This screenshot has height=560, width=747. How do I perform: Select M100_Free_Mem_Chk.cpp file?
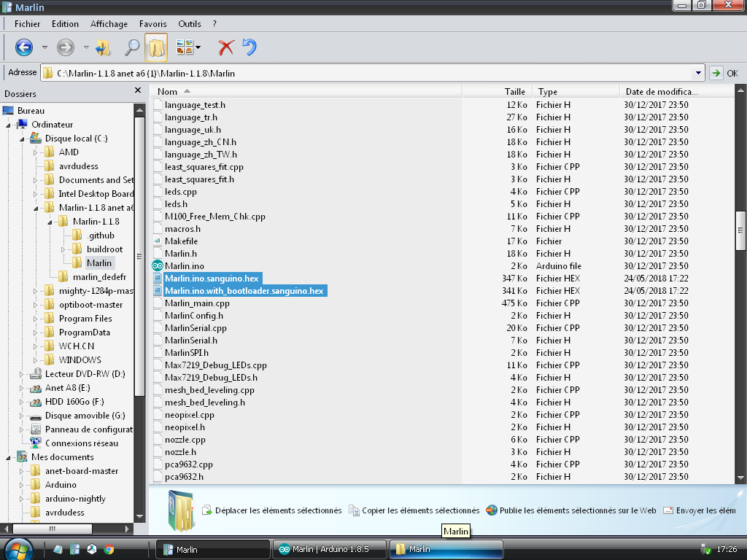215,216
